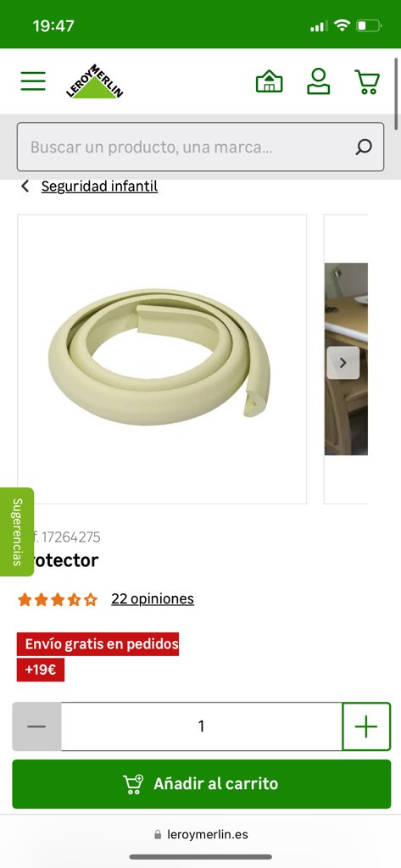Open the Sugerencias side tab
This screenshot has width=401, height=868.
point(17,531)
